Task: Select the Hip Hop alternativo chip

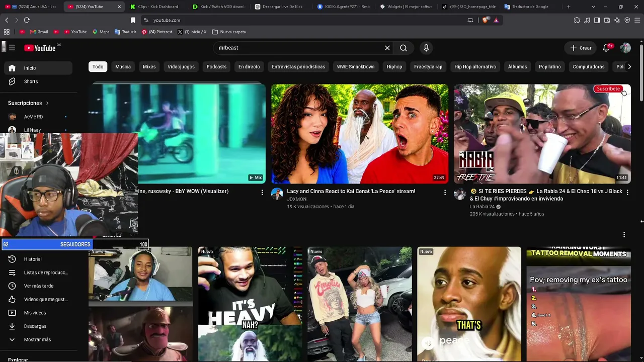Action: click(475, 67)
